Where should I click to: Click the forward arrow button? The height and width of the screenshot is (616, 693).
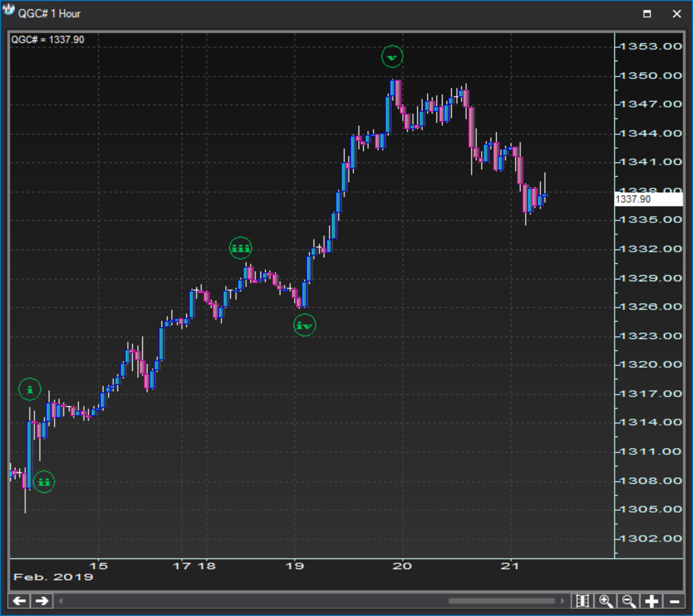click(x=42, y=601)
